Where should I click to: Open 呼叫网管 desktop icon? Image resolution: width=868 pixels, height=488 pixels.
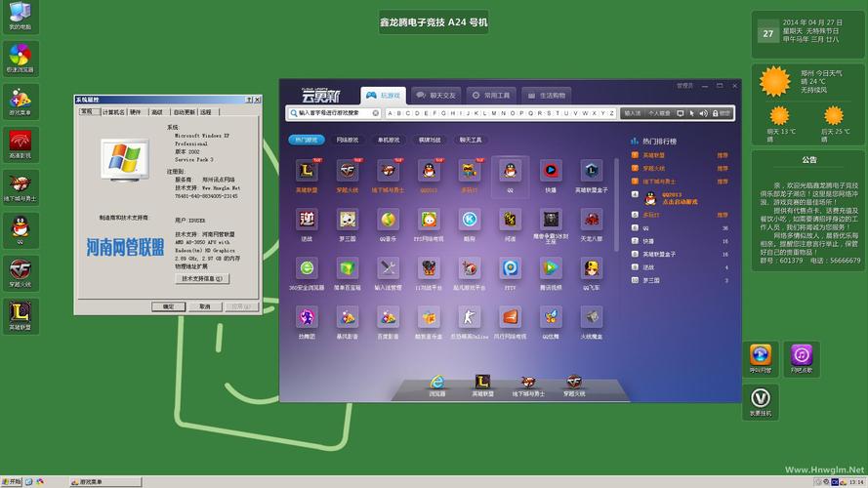[760, 358]
